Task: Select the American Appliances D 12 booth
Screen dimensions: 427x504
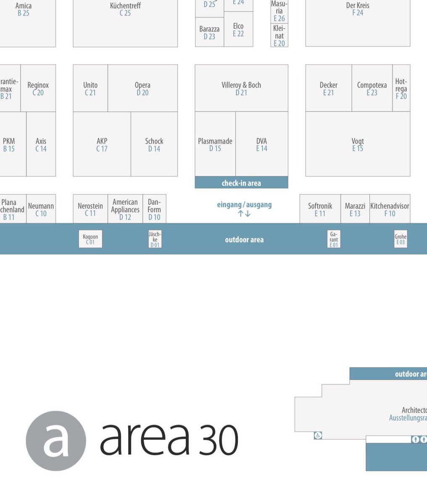Action: pos(125,209)
